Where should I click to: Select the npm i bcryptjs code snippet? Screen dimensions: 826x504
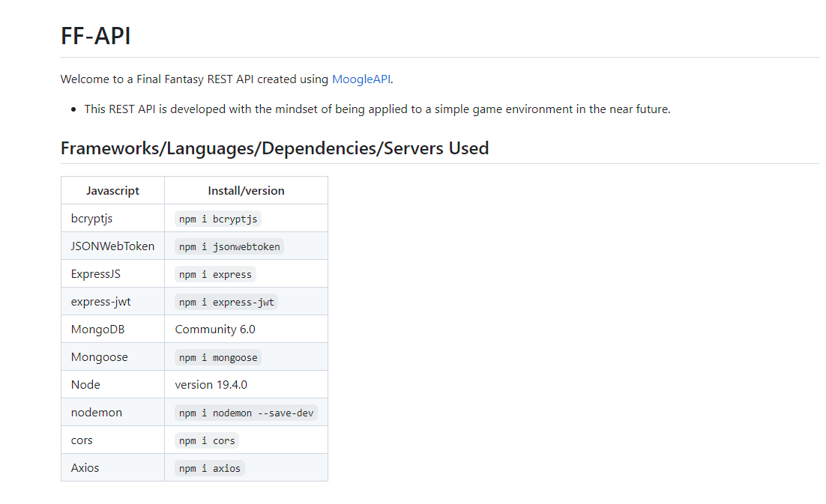tap(218, 219)
